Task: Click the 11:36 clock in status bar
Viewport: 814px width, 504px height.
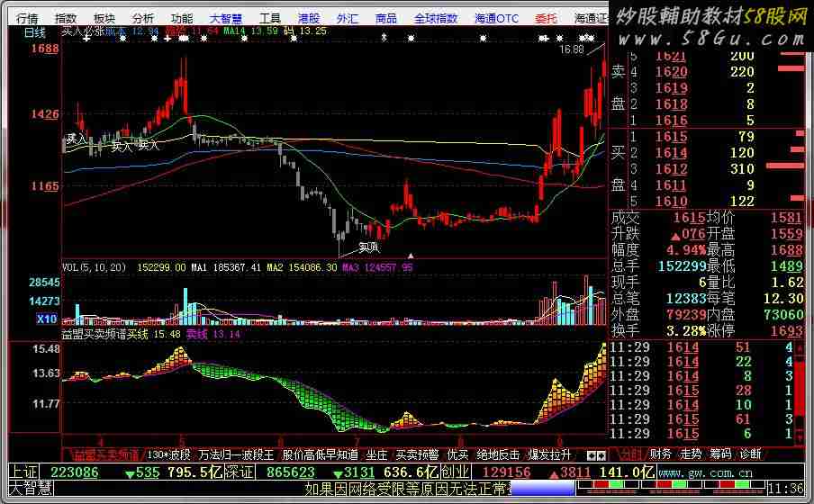Action: (x=785, y=489)
